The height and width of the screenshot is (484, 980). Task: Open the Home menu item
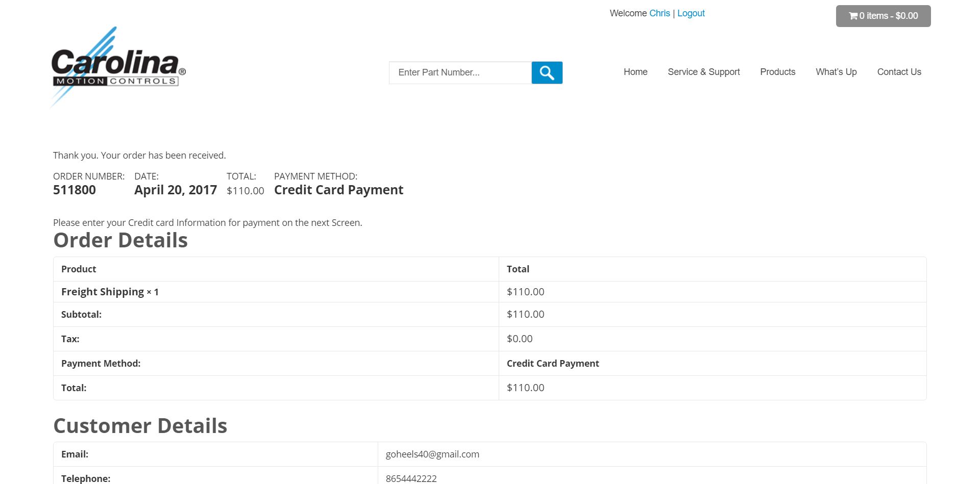(x=635, y=72)
